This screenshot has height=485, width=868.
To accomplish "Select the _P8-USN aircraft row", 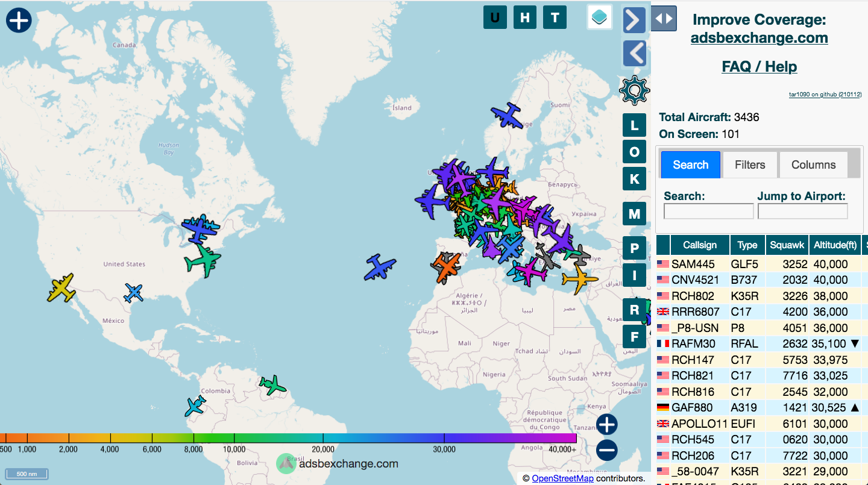I will point(761,328).
